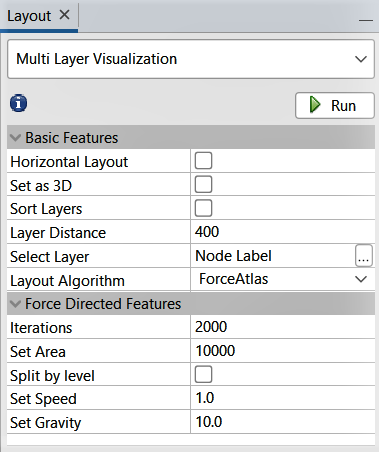Select the Set Area label
Screen dimensions: 379x452
[x=38, y=352]
